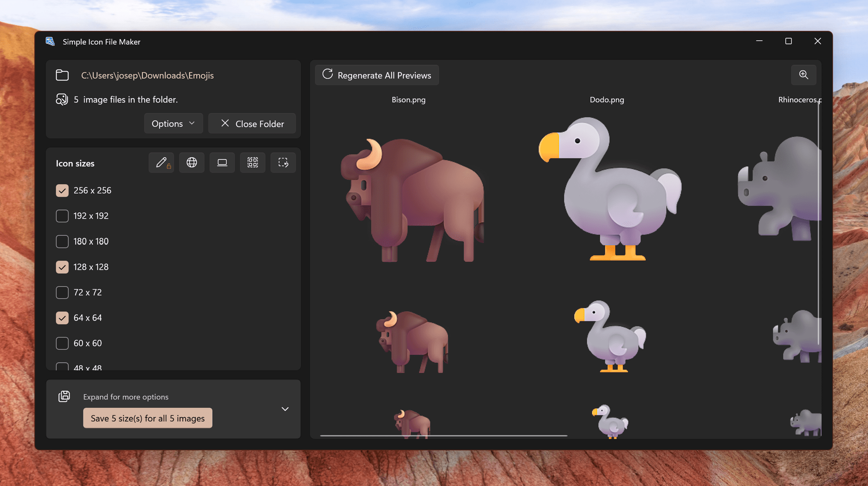Click Regenerate All Previews button
This screenshot has height=486, width=868.
tap(377, 75)
